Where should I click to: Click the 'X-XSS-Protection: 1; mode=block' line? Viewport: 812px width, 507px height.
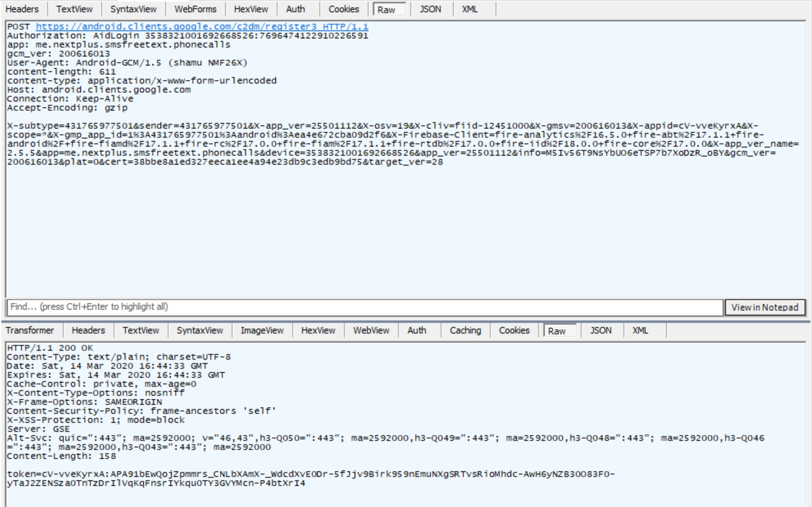pyautogui.click(x=96, y=420)
